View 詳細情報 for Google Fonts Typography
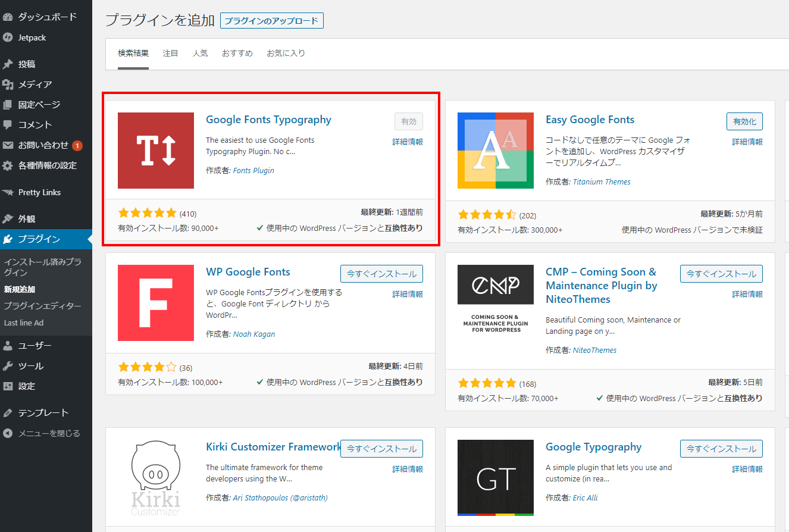This screenshot has width=789, height=532. click(408, 142)
